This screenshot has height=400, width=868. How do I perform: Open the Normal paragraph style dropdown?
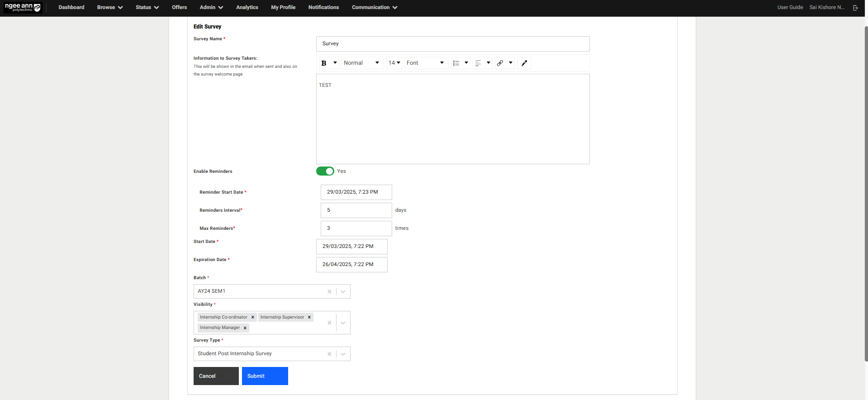click(361, 63)
